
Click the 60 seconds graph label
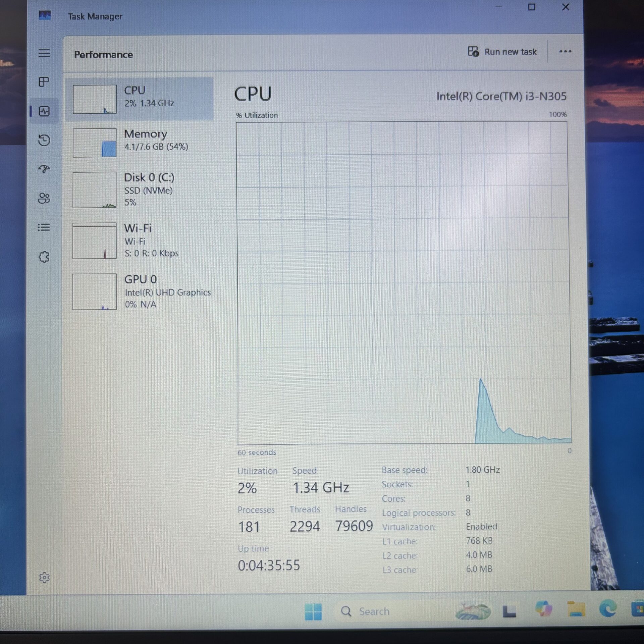click(257, 452)
